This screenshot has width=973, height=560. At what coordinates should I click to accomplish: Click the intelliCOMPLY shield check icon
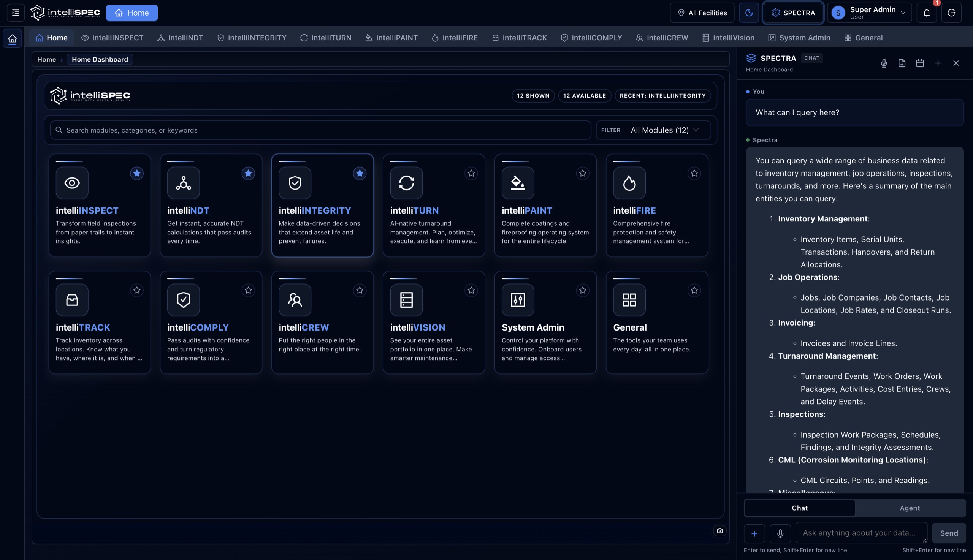tap(184, 300)
